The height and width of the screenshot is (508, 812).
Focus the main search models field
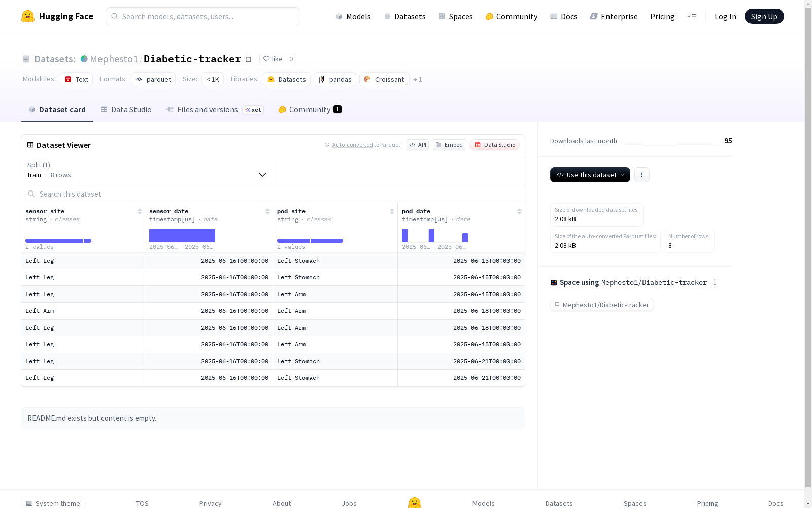tap(203, 16)
